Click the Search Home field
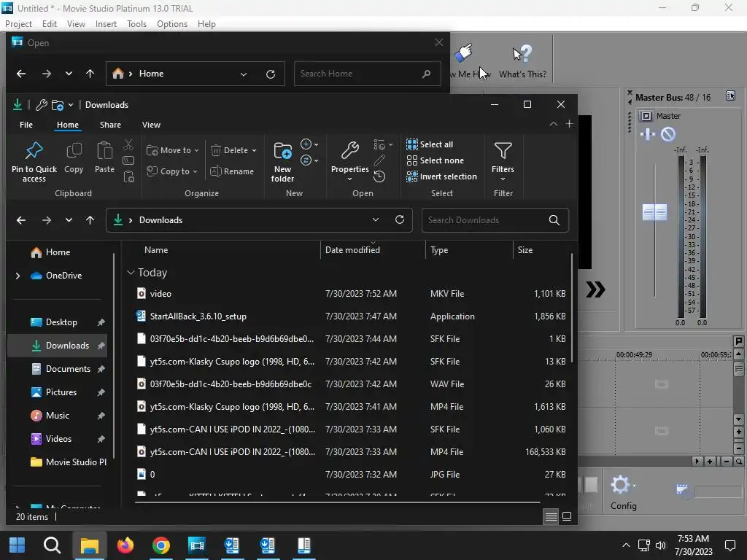The width and height of the screenshot is (747, 560). pyautogui.click(x=367, y=74)
